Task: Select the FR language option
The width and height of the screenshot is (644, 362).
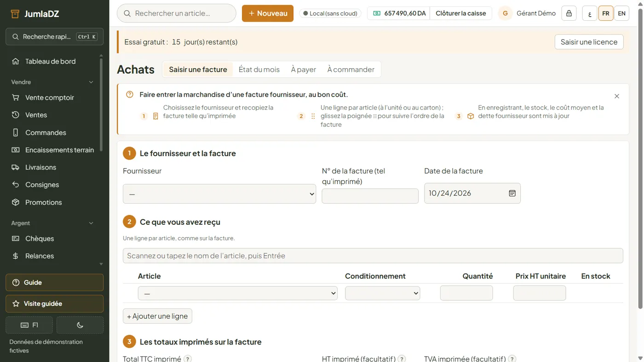Action: (x=606, y=13)
